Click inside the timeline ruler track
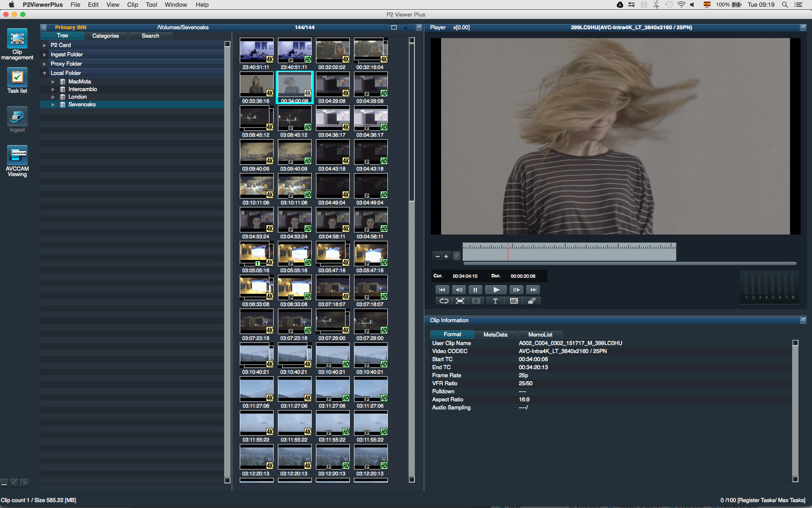Viewport: 812px width, 508px height. (x=569, y=252)
